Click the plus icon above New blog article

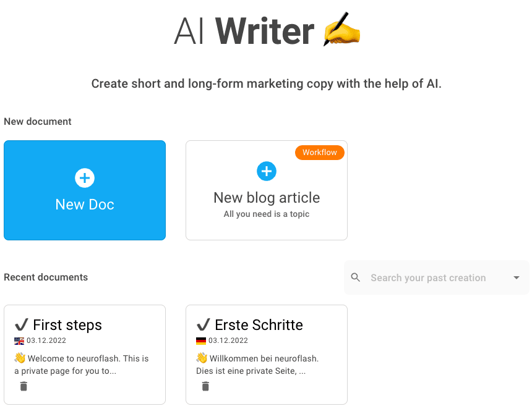point(267,171)
